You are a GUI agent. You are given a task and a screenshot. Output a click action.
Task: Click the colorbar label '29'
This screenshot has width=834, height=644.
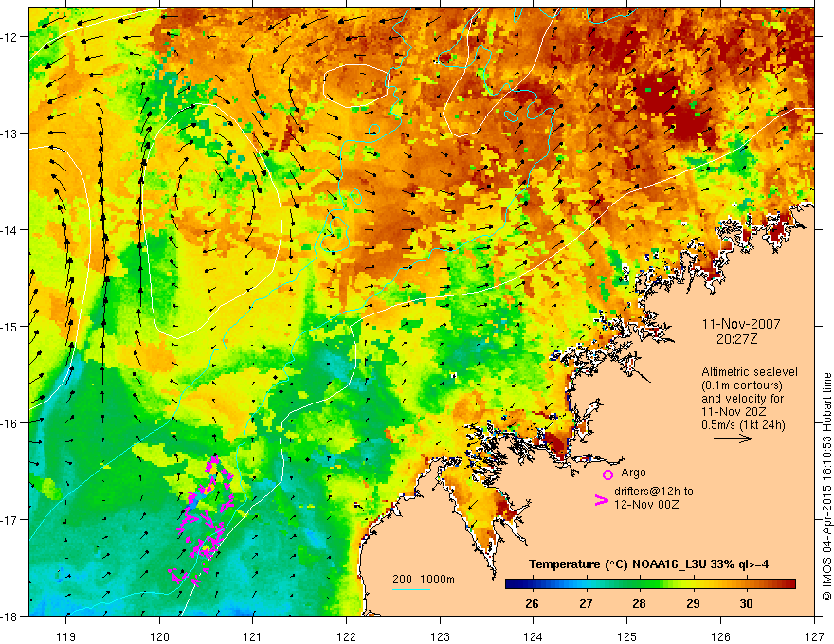pos(693,603)
